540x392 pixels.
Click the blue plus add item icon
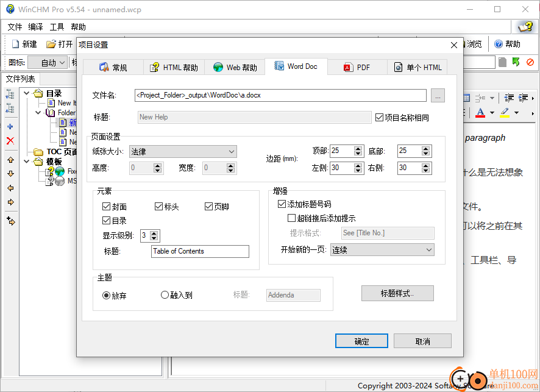click(10, 126)
